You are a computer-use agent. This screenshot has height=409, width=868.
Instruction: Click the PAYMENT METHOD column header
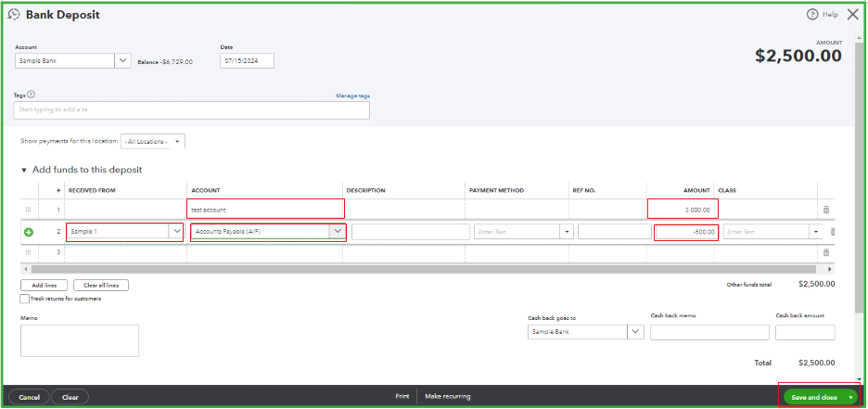tap(496, 190)
